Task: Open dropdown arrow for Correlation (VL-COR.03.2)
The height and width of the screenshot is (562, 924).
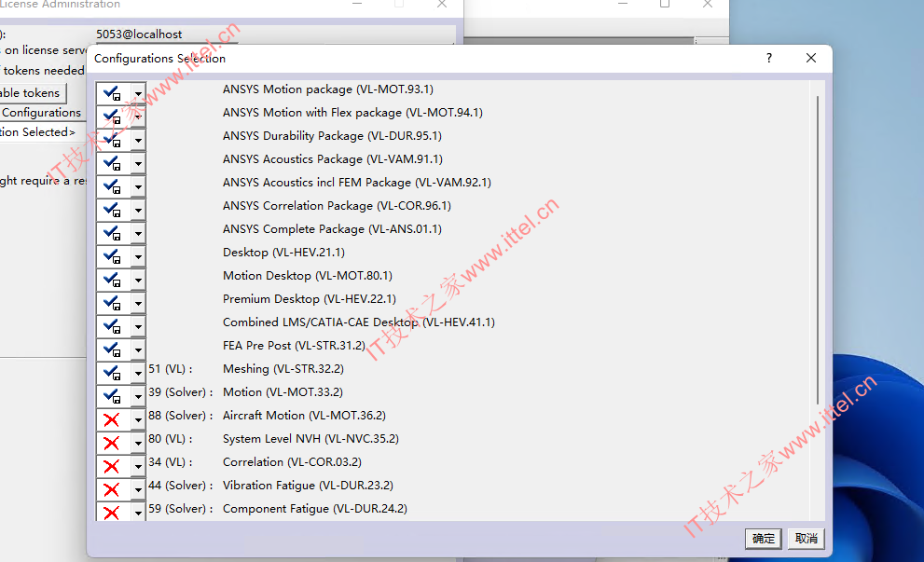Action: pos(138,467)
